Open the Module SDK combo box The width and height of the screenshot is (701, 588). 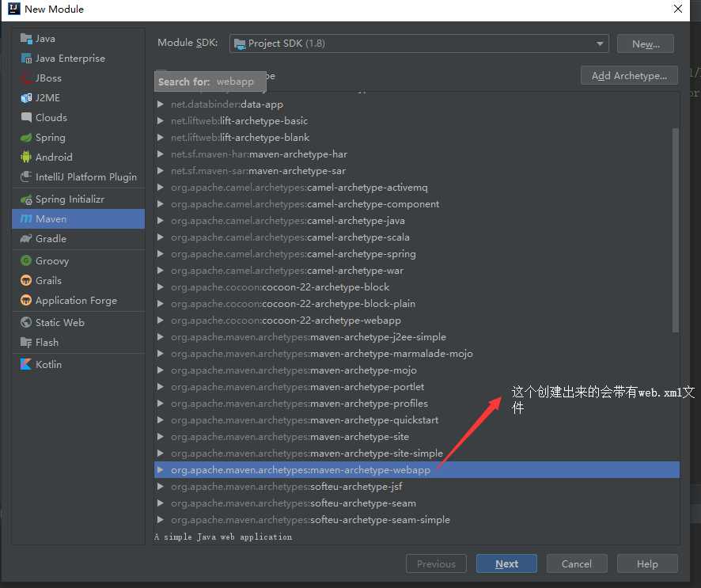pos(419,44)
